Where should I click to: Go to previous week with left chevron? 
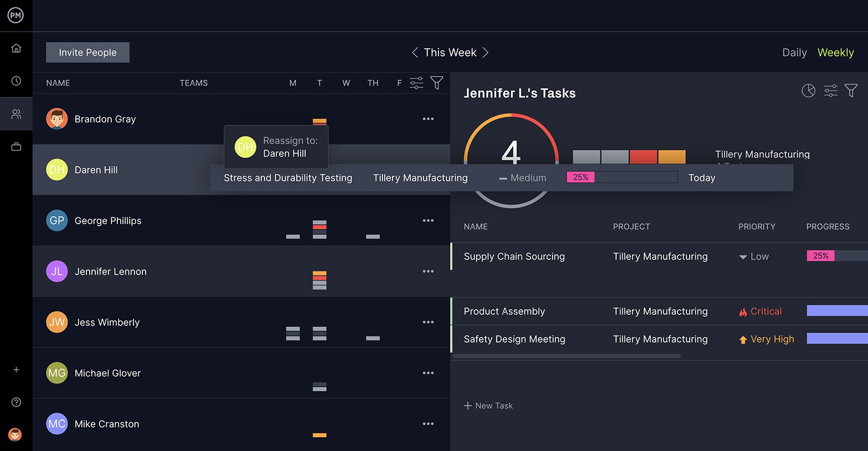415,53
